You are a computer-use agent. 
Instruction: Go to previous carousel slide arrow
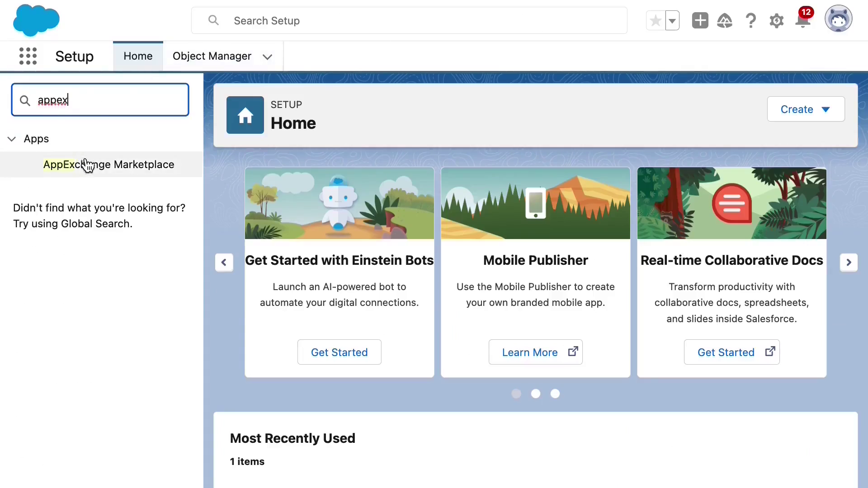(x=224, y=262)
